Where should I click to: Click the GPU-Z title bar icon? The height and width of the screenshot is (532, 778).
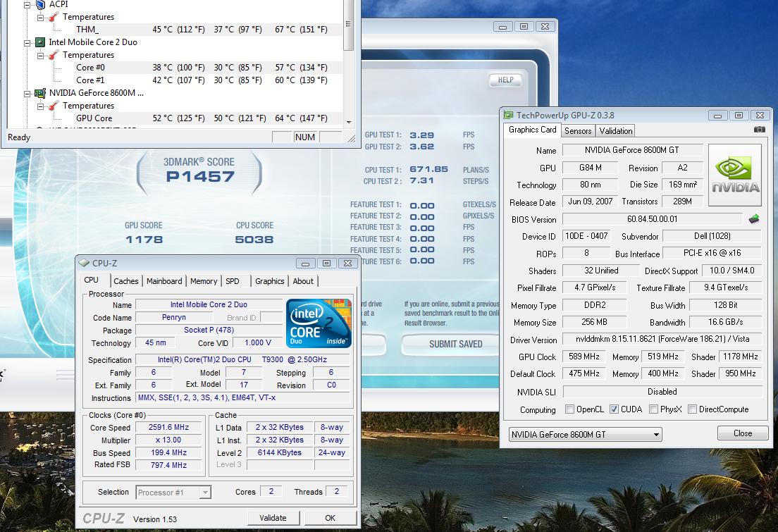pos(509,115)
